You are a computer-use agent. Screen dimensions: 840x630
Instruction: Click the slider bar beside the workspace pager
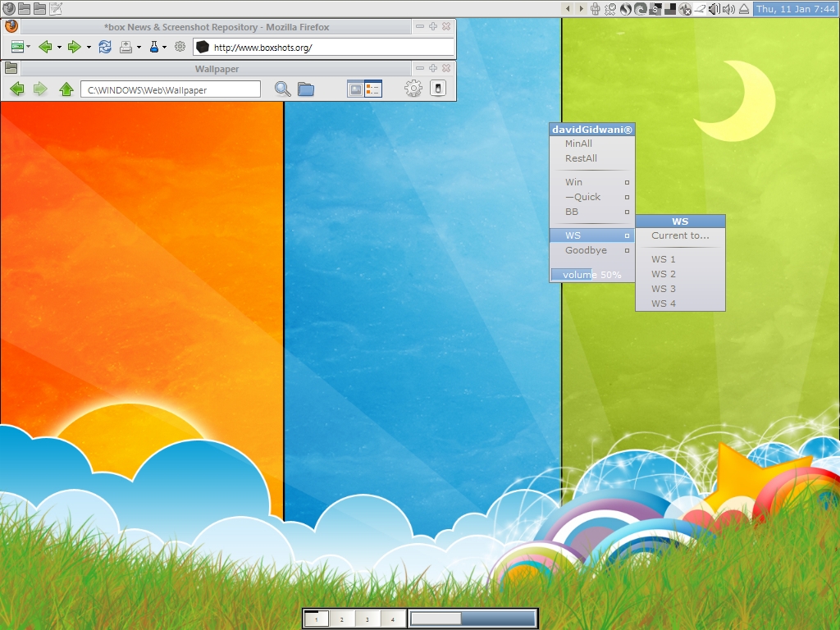pos(473,619)
